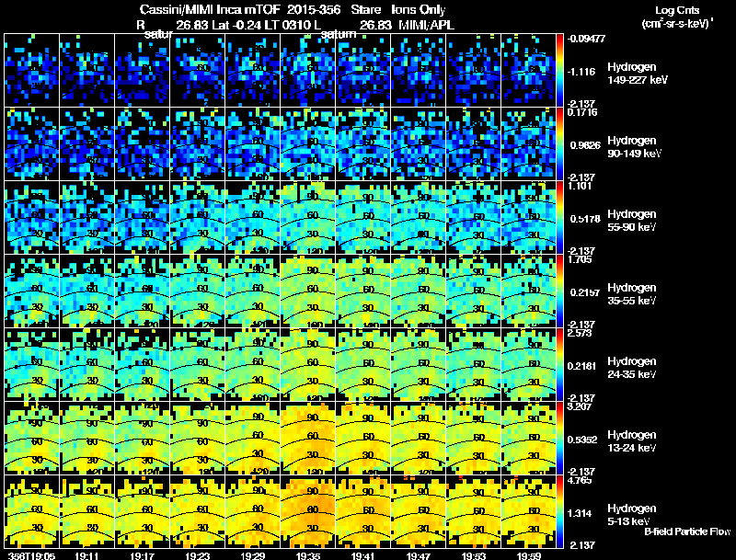This screenshot has width=736, height=560.
Task: Select the 19:35 panel in 13-24 keV row
Action: point(308,438)
